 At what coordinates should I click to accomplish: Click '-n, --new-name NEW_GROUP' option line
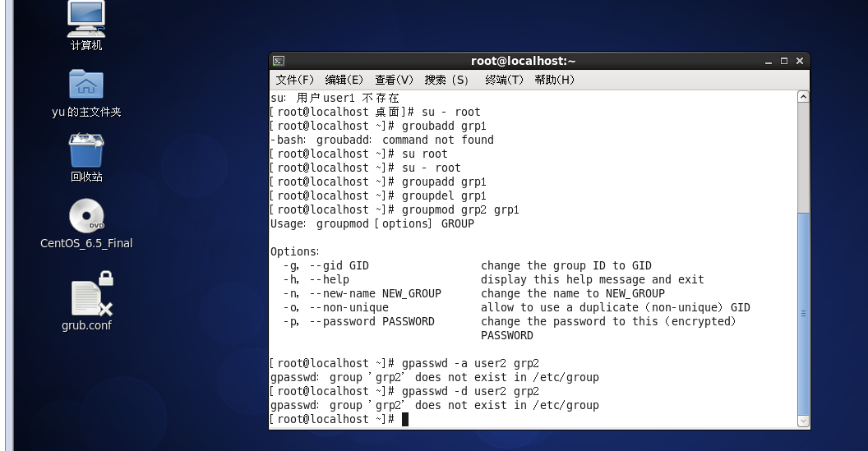(473, 294)
